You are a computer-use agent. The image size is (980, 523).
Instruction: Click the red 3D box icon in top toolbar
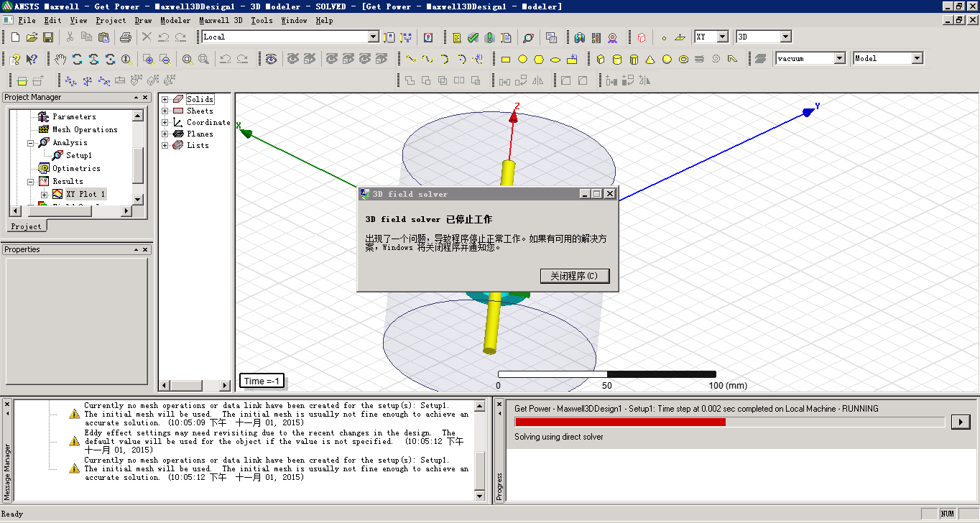pos(642,37)
